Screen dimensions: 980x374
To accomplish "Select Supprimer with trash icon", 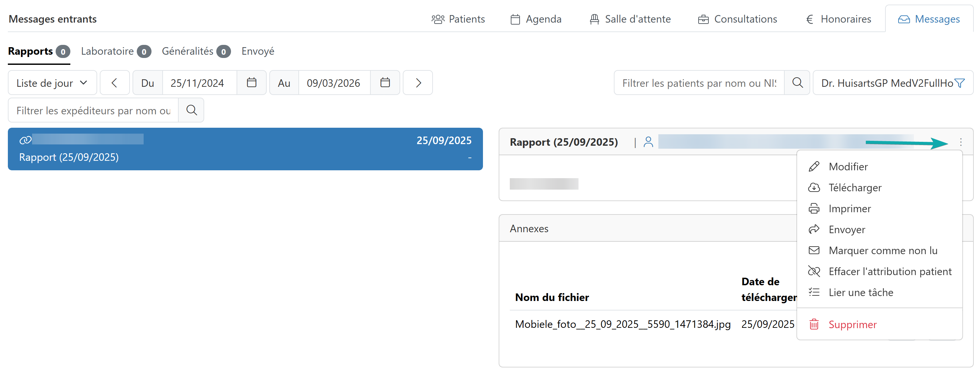I will point(852,325).
